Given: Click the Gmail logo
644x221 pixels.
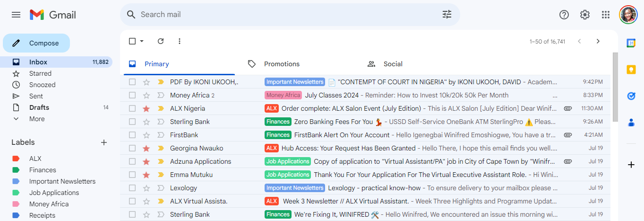Looking at the screenshot, I should (x=53, y=15).
